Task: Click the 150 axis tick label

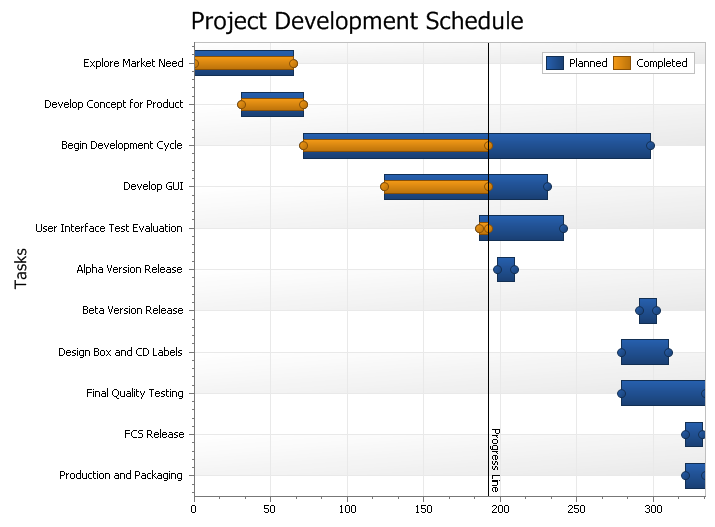Action: (x=424, y=509)
